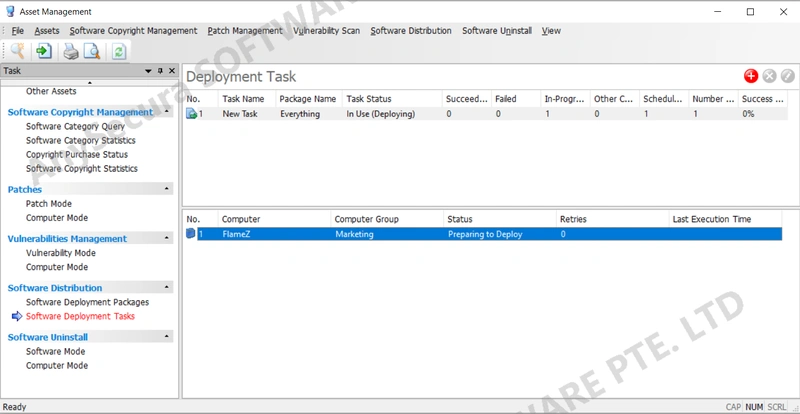Sort by Task Status column header
This screenshot has height=414, width=800.
coord(392,99)
